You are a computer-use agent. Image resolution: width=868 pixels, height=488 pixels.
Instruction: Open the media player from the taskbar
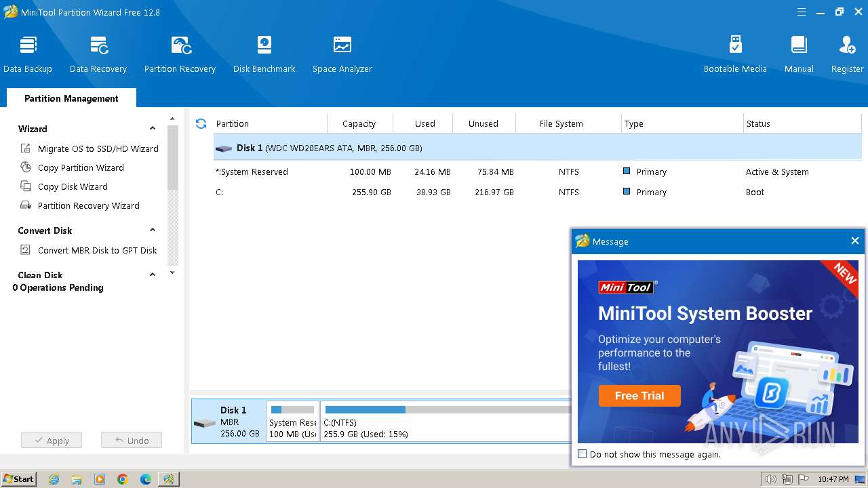tap(100, 479)
